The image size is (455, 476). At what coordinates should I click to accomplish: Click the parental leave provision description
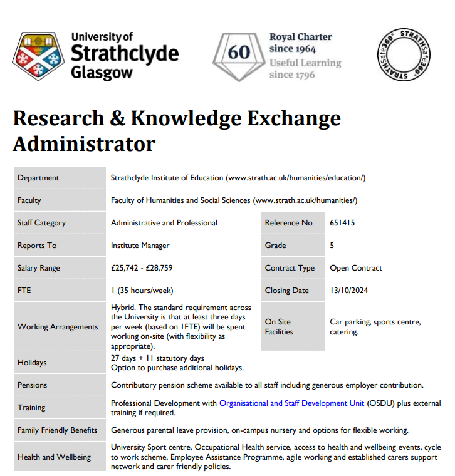click(259, 430)
